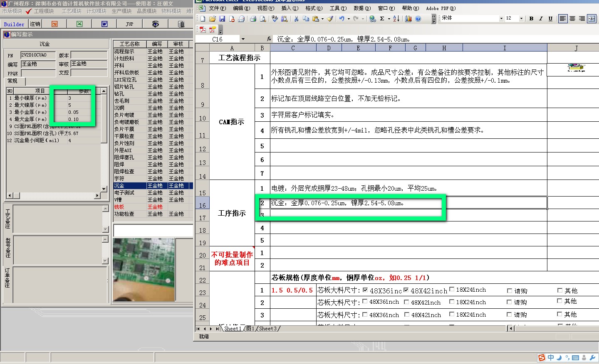Open the font name dropdown 宋体
The image size is (599, 364).
coord(501,18)
